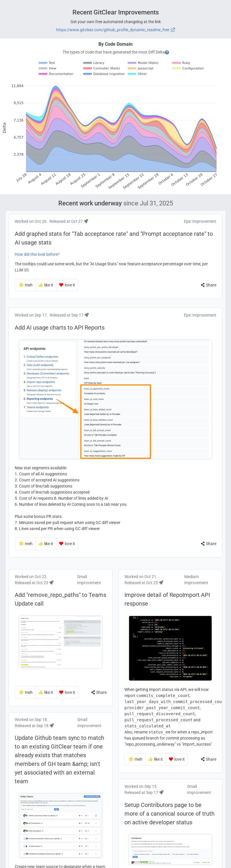This screenshot has height=868, width=231.
Task: Click the Ruby legend color swatch
Action: [176, 63]
